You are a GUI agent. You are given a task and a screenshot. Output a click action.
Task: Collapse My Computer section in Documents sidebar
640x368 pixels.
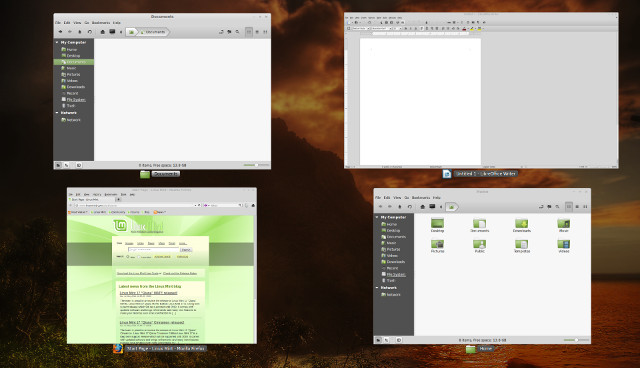[57, 42]
